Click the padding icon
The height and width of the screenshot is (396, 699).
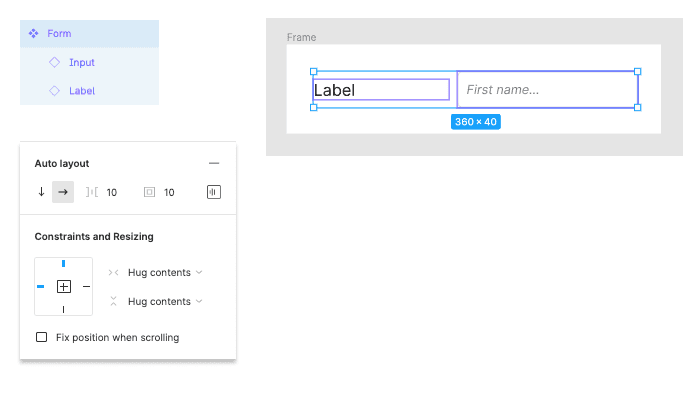149,192
